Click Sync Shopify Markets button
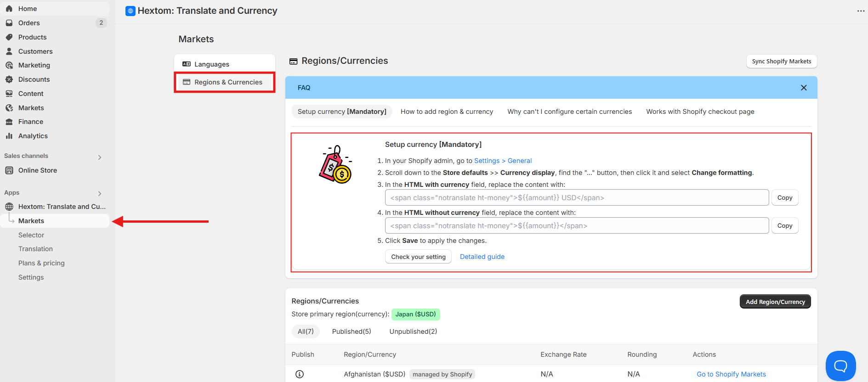The width and height of the screenshot is (868, 382). pyautogui.click(x=782, y=62)
